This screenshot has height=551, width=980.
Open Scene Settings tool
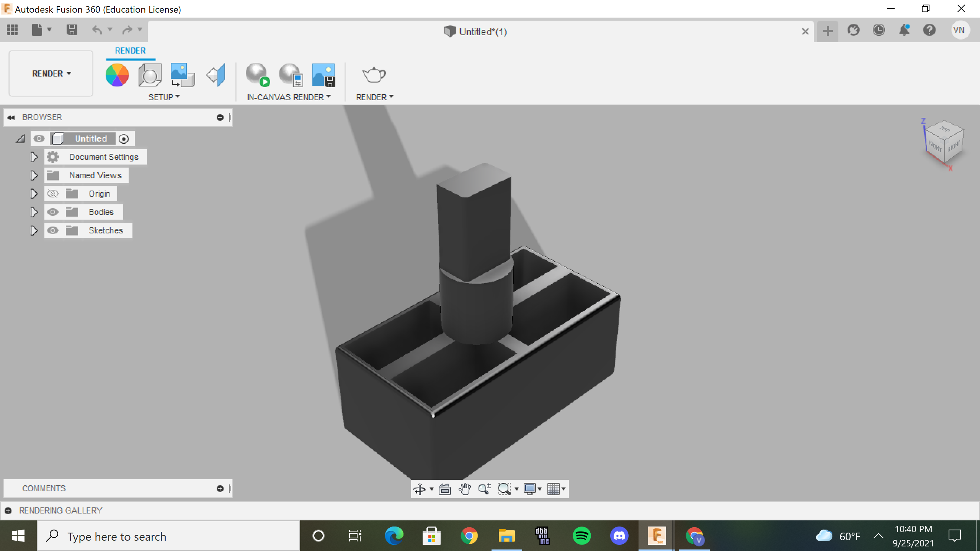150,75
